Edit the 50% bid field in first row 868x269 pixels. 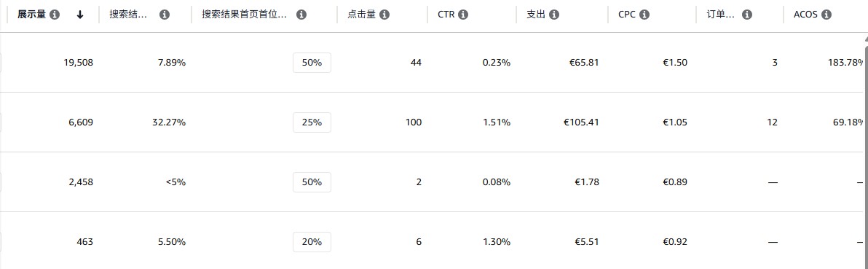pyautogui.click(x=312, y=63)
